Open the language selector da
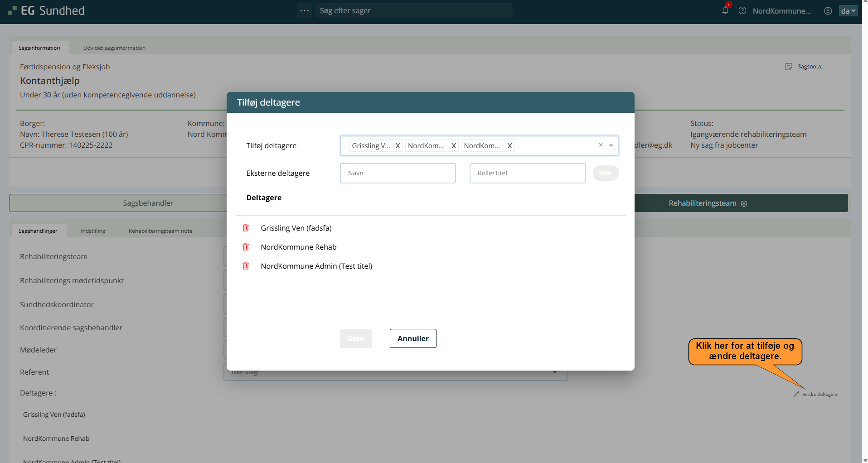868x463 pixels. tap(848, 11)
